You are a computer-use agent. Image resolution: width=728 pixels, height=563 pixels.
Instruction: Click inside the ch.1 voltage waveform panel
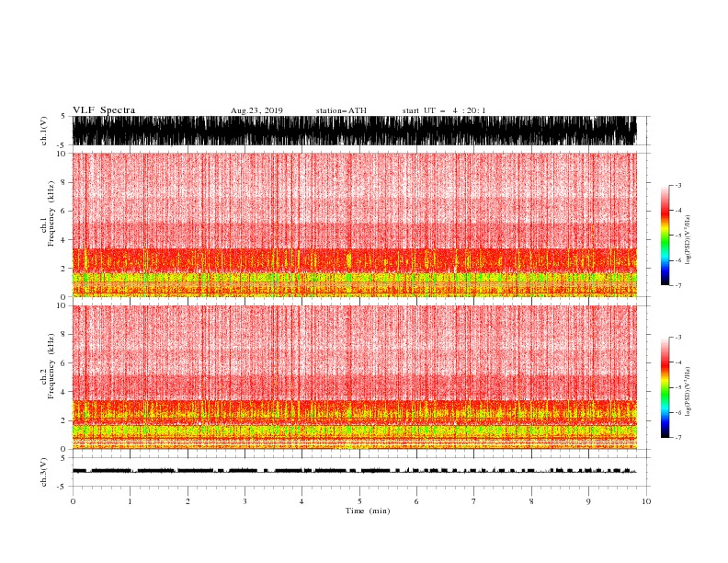[354, 131]
